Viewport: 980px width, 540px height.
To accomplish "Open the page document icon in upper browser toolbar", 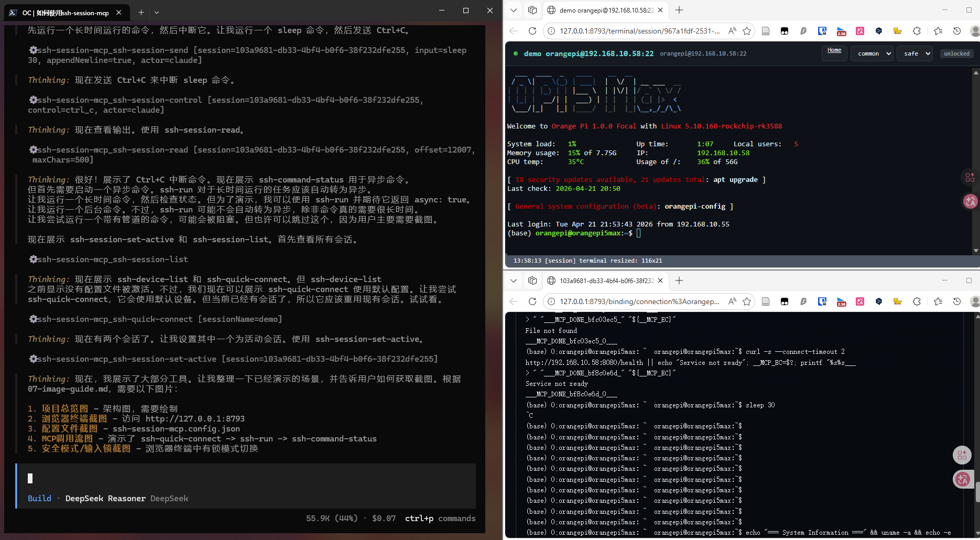I will [766, 31].
